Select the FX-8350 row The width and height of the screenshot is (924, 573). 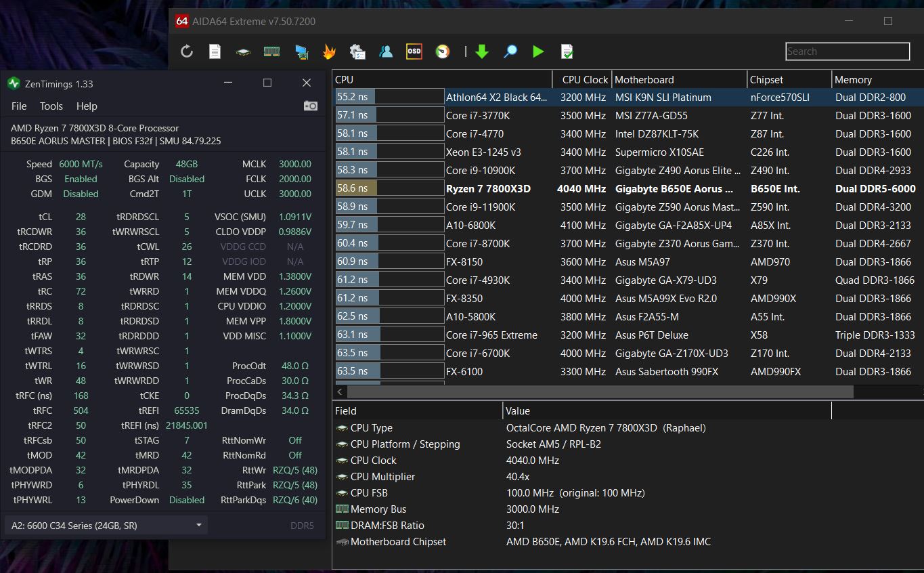[x=628, y=298]
